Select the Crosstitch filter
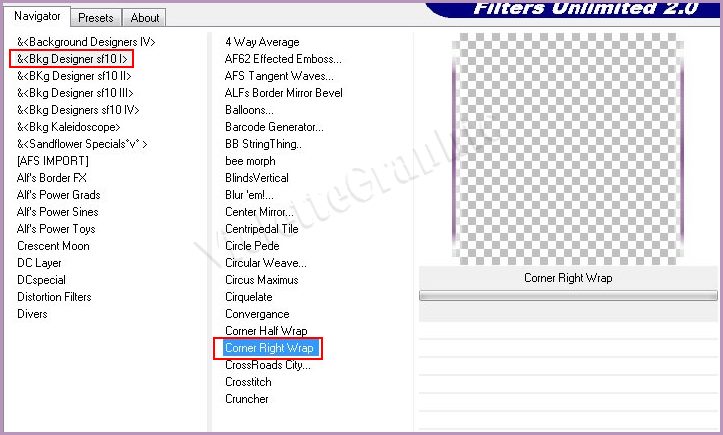 [248, 382]
